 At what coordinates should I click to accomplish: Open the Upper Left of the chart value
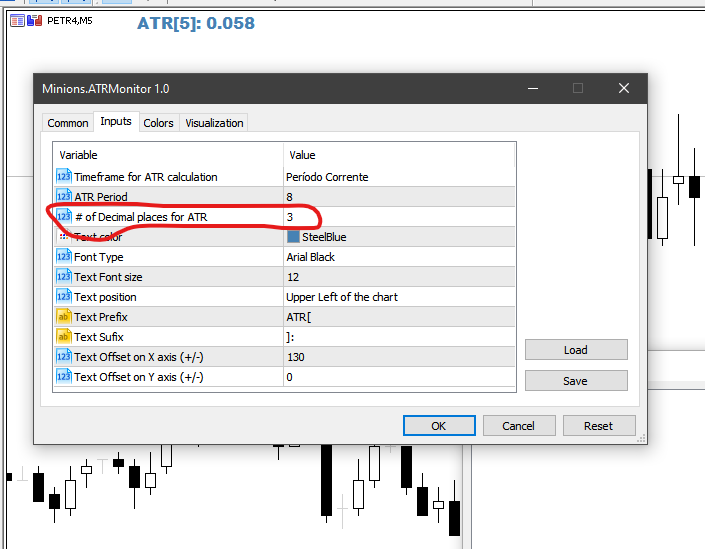(x=399, y=297)
